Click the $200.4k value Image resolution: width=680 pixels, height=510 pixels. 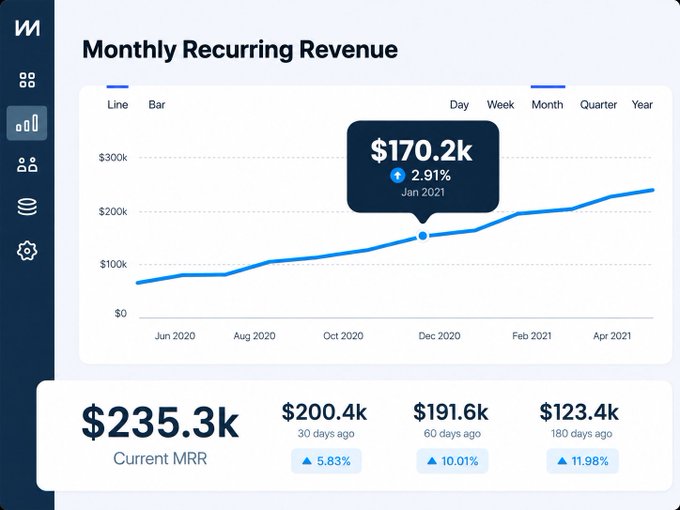(x=324, y=412)
